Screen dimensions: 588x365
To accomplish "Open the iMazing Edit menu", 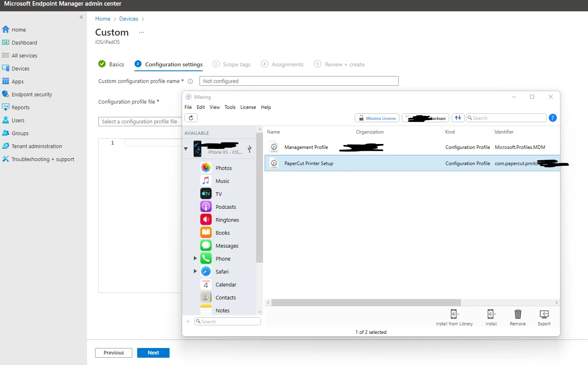I will click(x=201, y=107).
